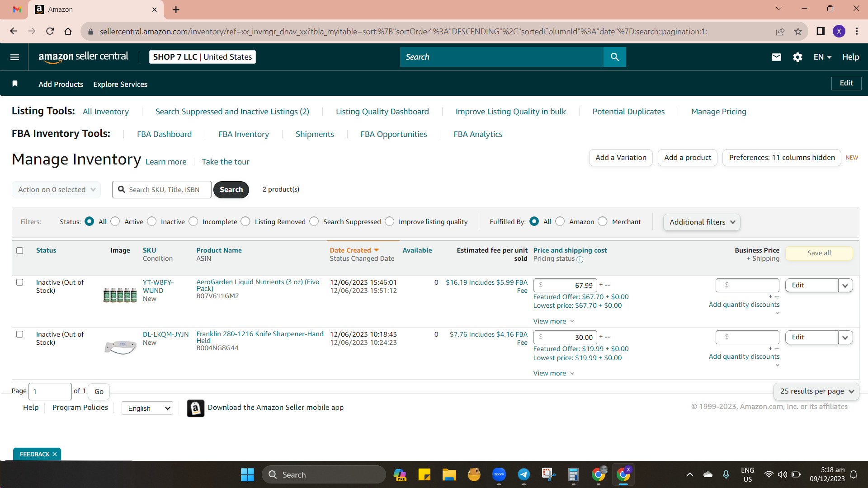Click the AeroGarden Liquid Nutrients product thumbnail
This screenshot has height=488, width=868.
coord(120,295)
